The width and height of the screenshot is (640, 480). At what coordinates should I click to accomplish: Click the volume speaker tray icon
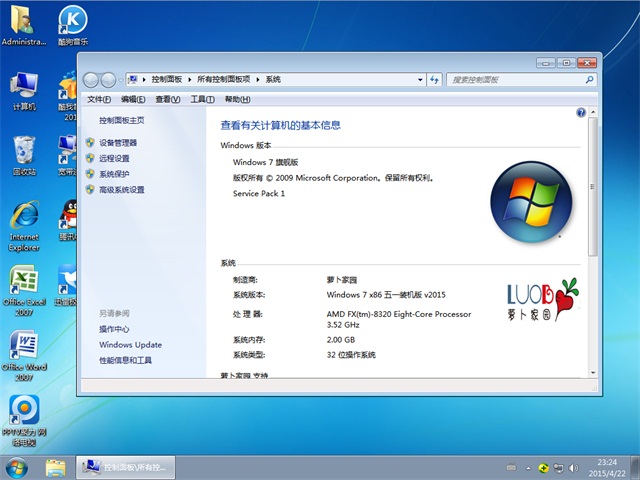(573, 468)
